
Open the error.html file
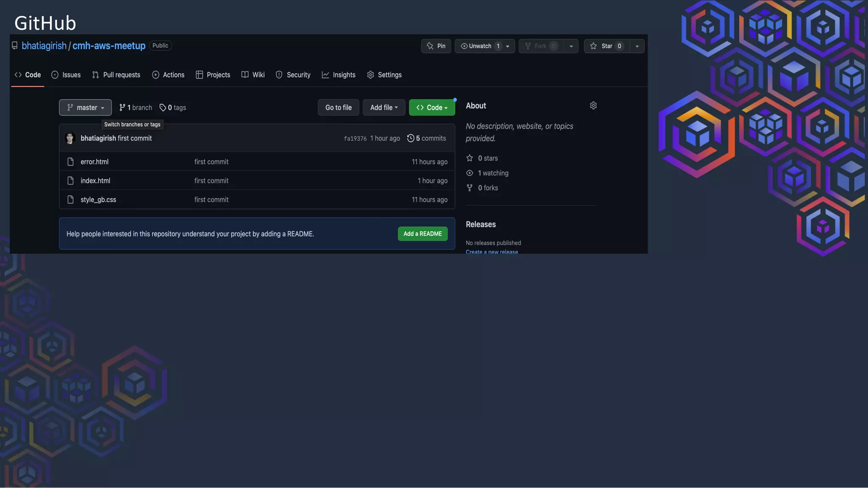click(95, 162)
